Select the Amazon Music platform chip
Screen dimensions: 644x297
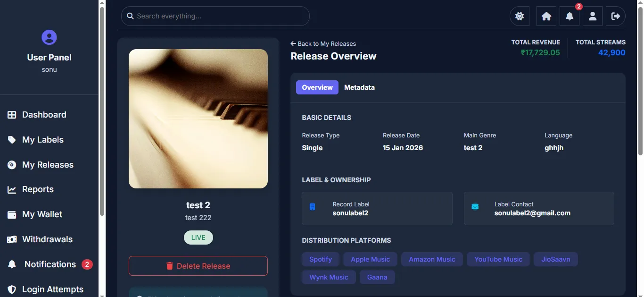(432, 259)
